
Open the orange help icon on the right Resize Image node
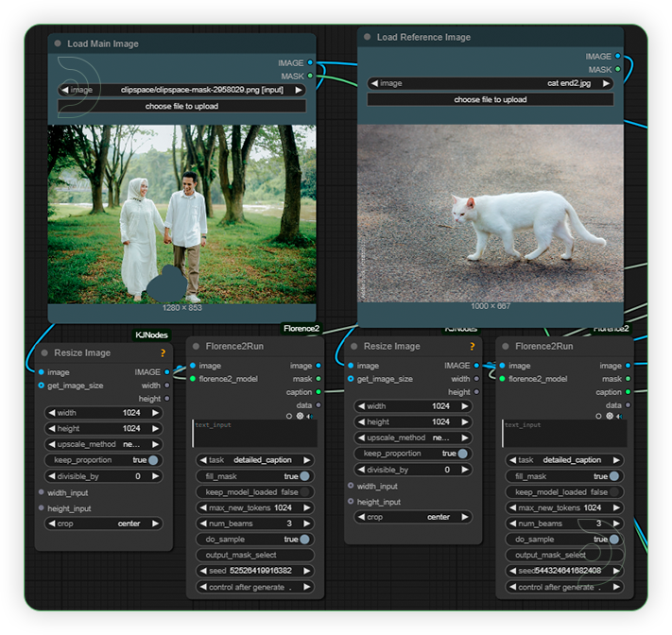(x=473, y=346)
